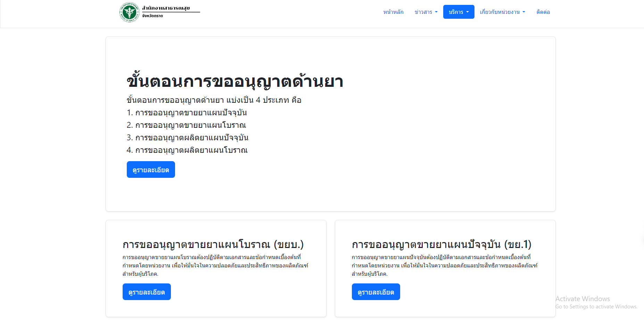Screen dimensions: 644x323
Task: Click the card title การขออนุญาตขายยาแผนโบราณ (ขยบ.)
Action: (213, 245)
